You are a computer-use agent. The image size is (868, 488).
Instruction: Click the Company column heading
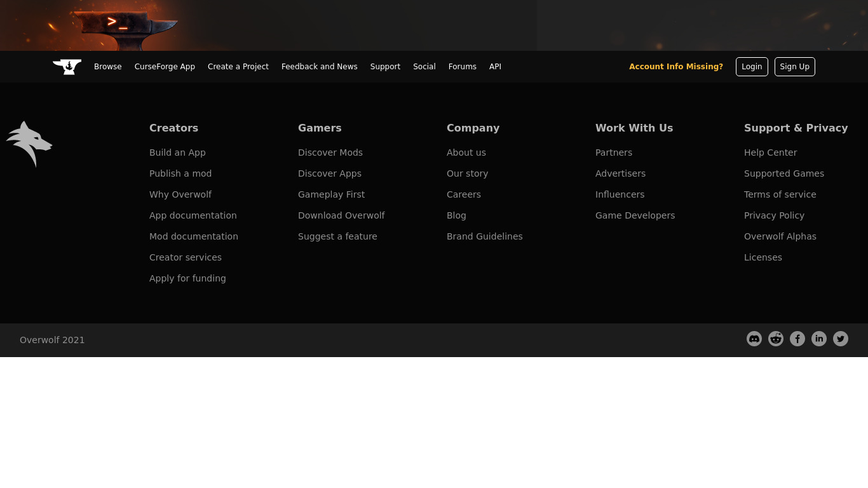pos(473,128)
